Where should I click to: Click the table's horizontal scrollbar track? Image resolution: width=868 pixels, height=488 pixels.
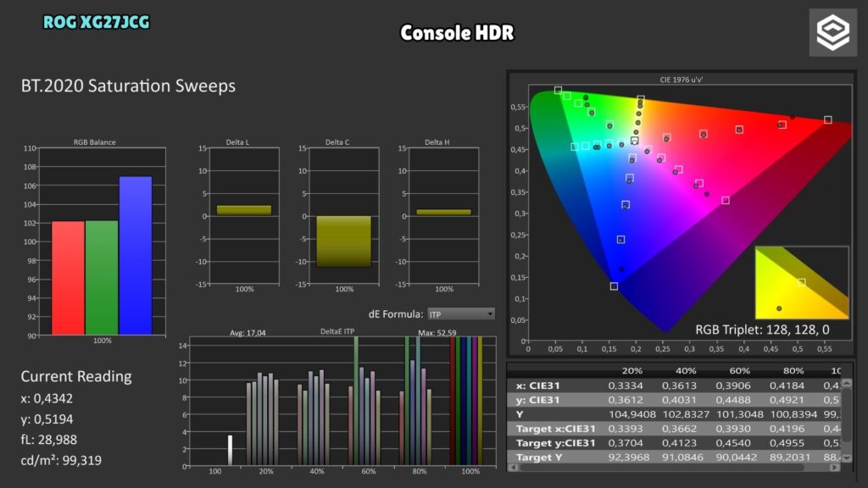point(674,468)
